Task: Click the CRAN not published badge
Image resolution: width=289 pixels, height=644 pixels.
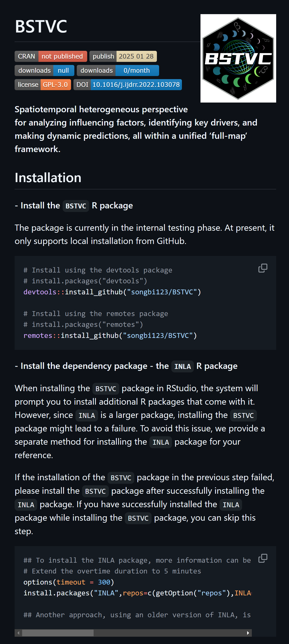Action: (x=51, y=56)
